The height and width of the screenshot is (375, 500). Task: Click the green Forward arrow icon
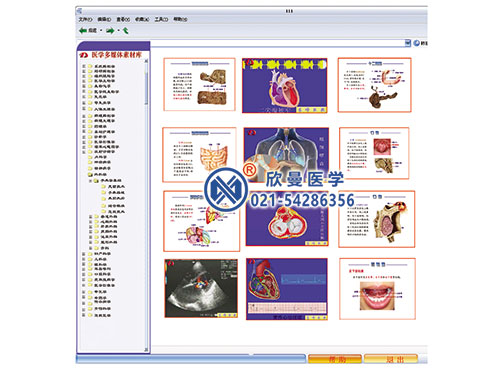[110, 31]
